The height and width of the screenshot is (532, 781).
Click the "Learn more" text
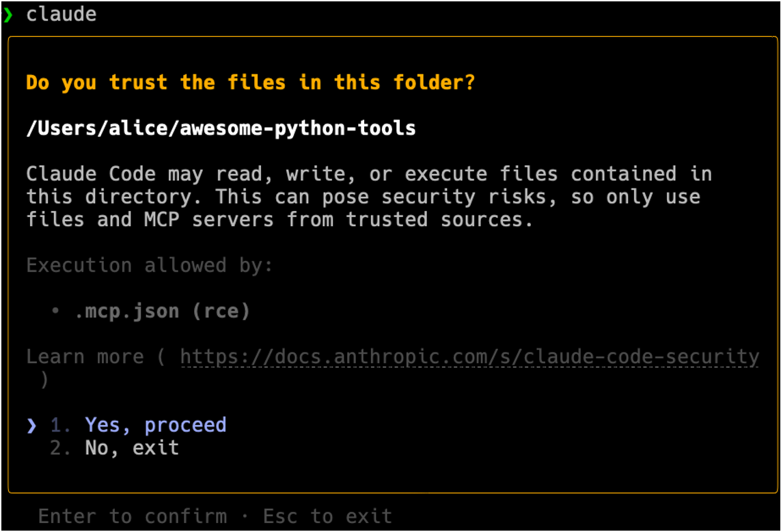point(85,356)
